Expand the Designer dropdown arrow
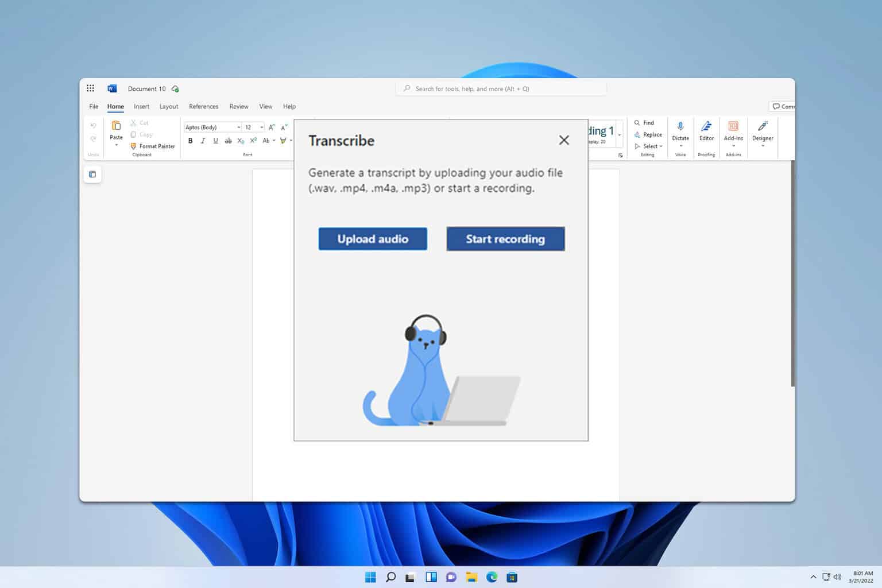The width and height of the screenshot is (882, 588). (763, 146)
